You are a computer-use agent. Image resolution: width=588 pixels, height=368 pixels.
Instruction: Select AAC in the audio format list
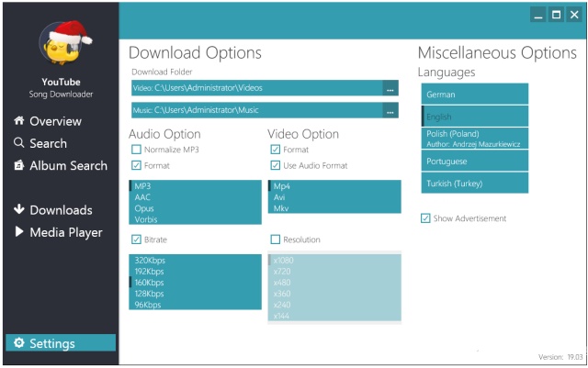point(142,197)
